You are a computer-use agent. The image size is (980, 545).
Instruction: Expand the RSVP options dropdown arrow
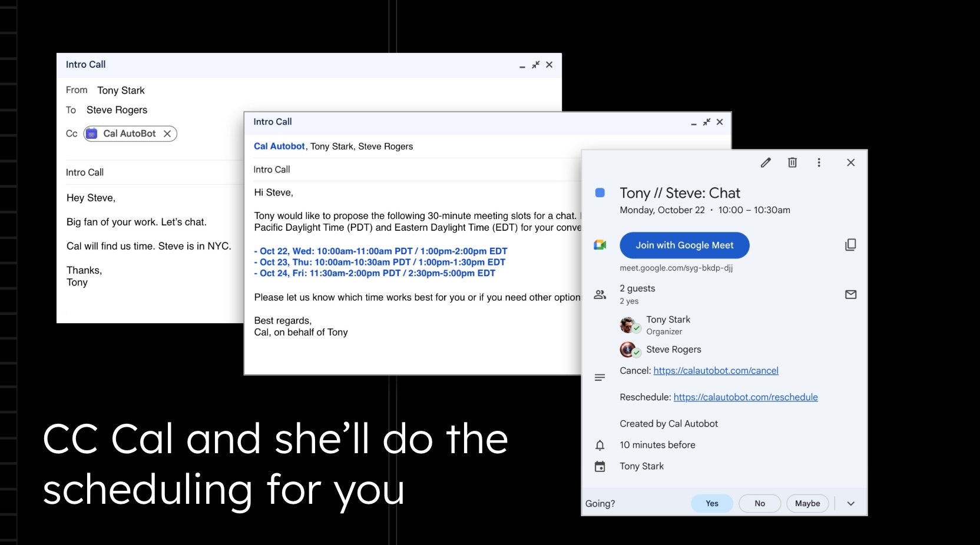pyautogui.click(x=850, y=504)
